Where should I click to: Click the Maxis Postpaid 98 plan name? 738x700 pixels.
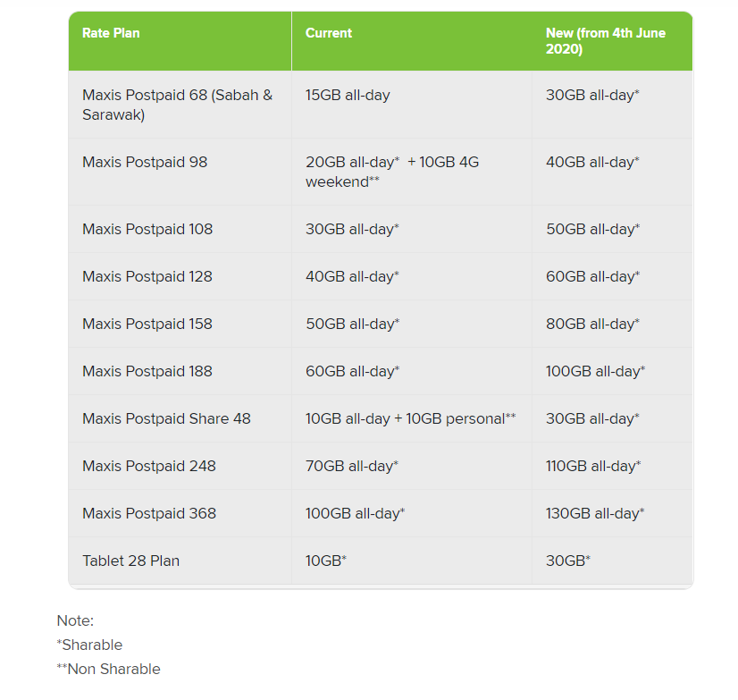pyautogui.click(x=145, y=162)
